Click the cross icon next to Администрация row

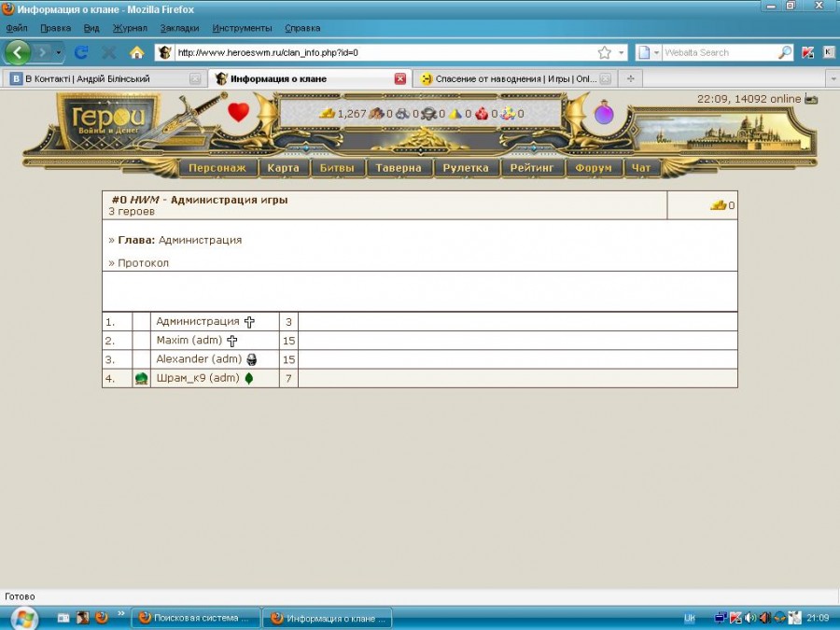[249, 322]
